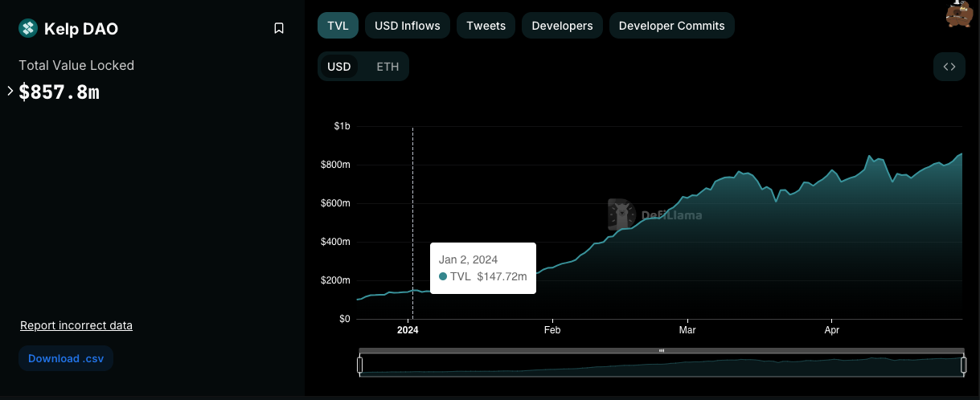Switch chart denomination to USD

click(339, 67)
